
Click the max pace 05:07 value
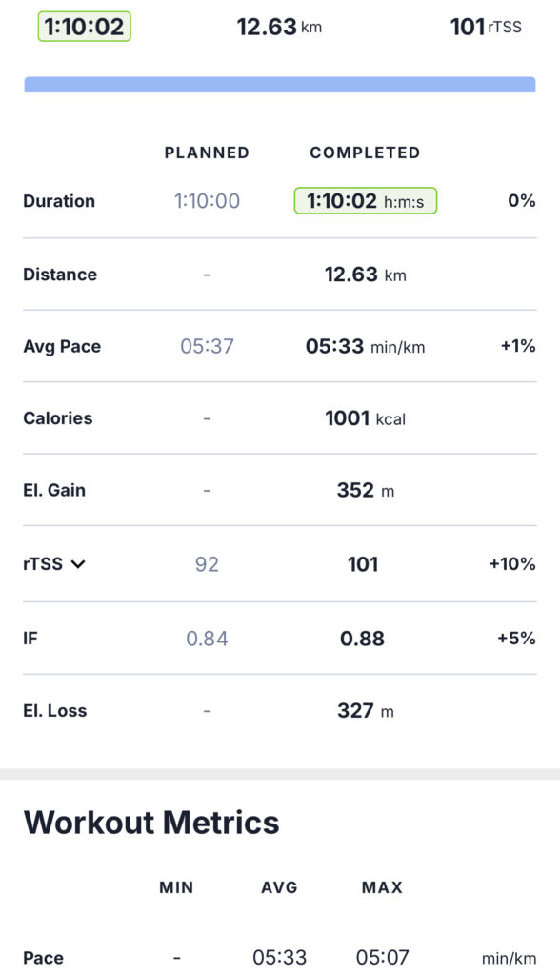pos(383,957)
